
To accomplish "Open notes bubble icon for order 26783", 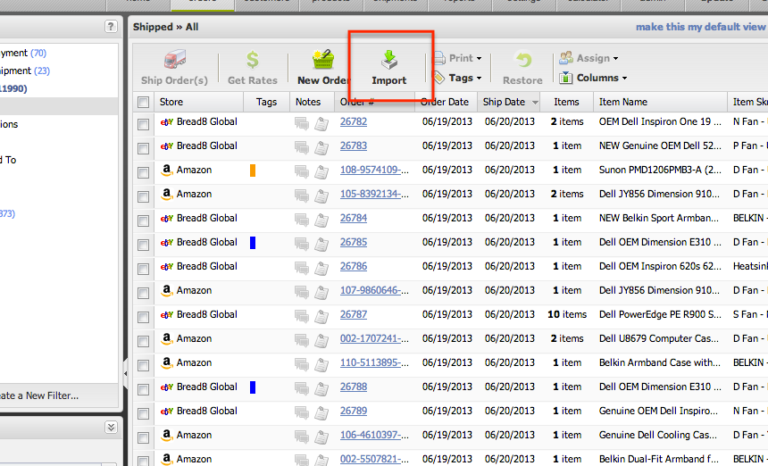I will [302, 147].
